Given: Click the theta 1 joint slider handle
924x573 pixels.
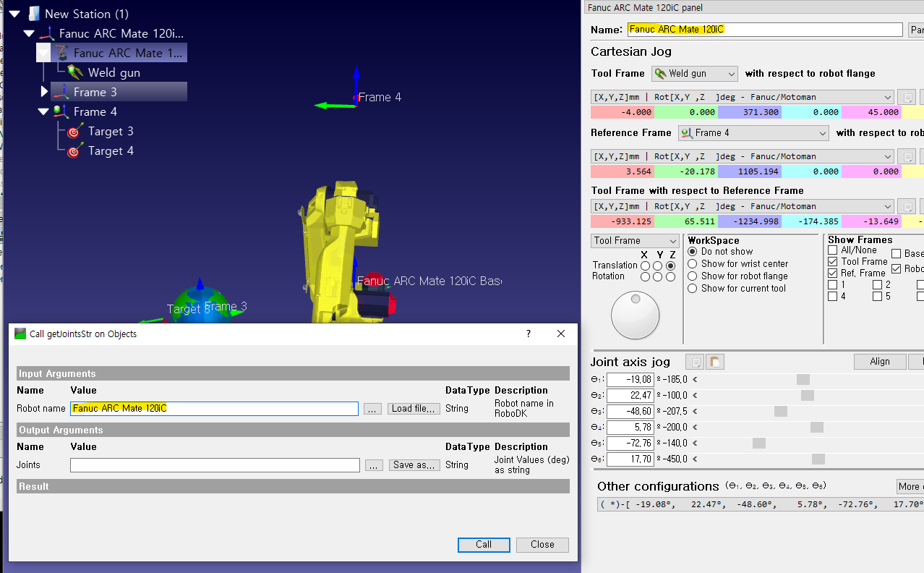Looking at the screenshot, I should [803, 380].
